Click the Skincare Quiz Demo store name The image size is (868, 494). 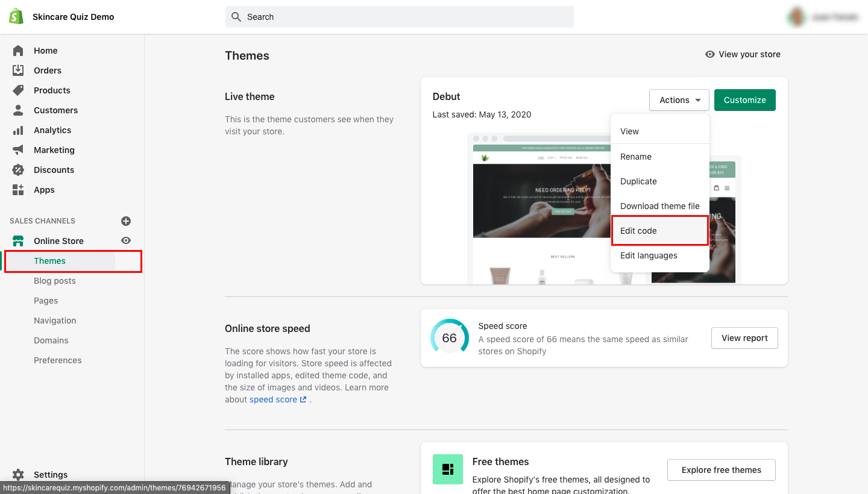tap(74, 17)
